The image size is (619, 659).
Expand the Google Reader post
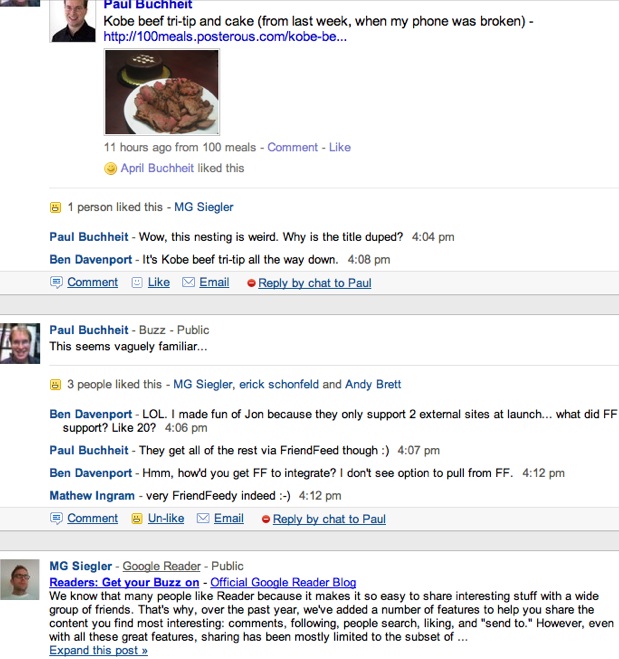[x=98, y=651]
